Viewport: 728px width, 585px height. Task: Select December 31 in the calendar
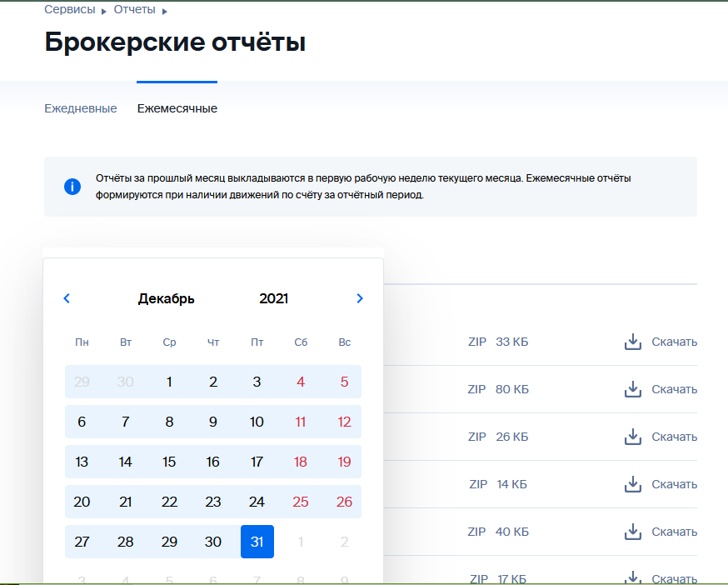coord(257,542)
